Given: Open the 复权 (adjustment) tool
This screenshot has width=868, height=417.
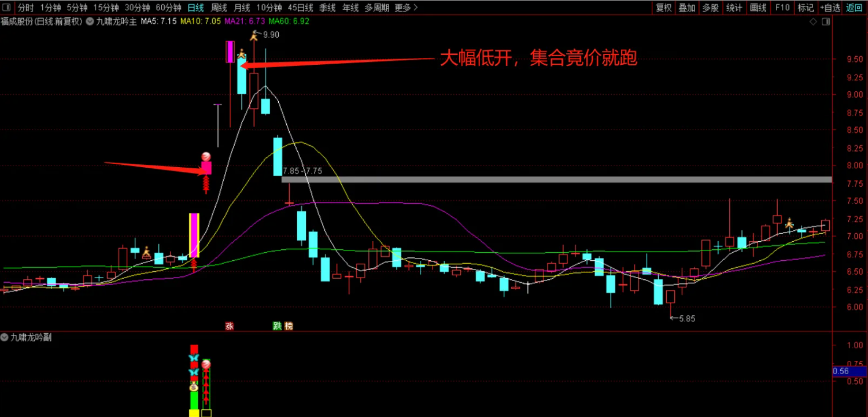Looking at the screenshot, I should (663, 8).
